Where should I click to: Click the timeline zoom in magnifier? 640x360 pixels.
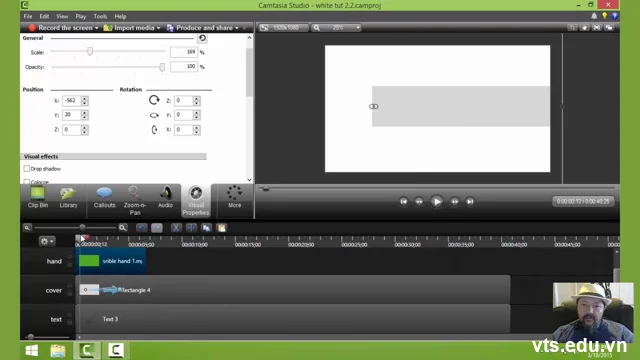(122, 228)
